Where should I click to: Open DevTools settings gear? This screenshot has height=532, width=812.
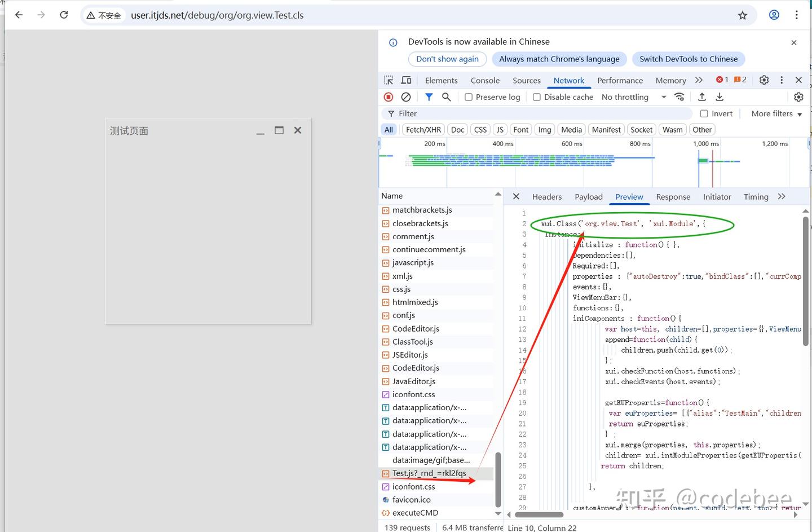(x=764, y=80)
